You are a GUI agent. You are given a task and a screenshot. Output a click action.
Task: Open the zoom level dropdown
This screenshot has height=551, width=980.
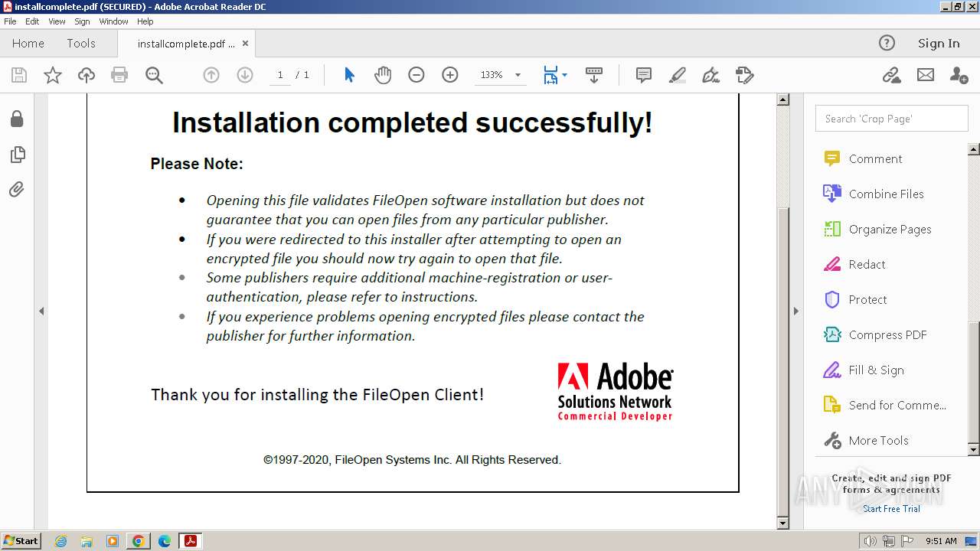(518, 75)
